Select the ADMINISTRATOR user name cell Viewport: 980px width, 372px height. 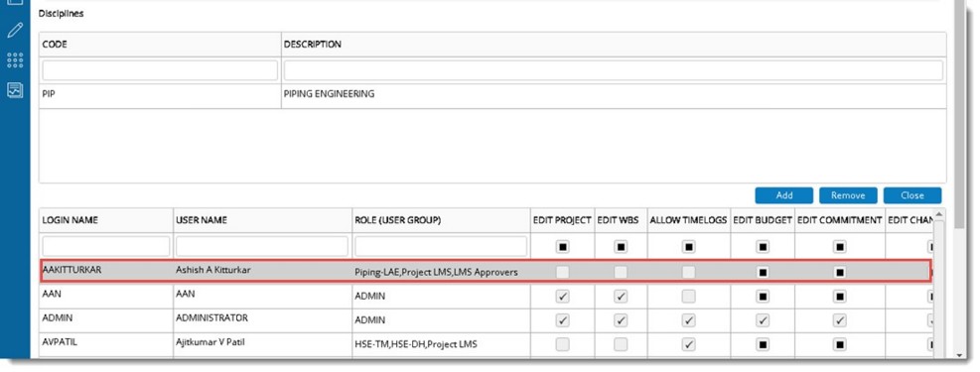(x=262, y=320)
